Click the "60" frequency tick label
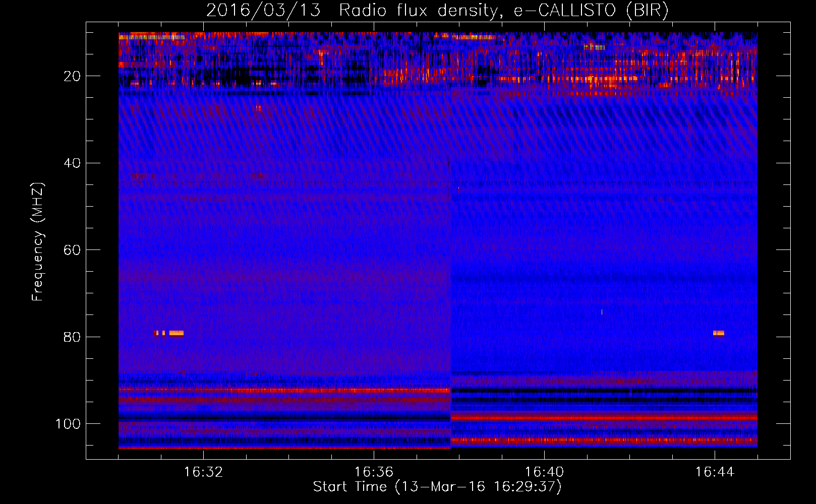 72,250
